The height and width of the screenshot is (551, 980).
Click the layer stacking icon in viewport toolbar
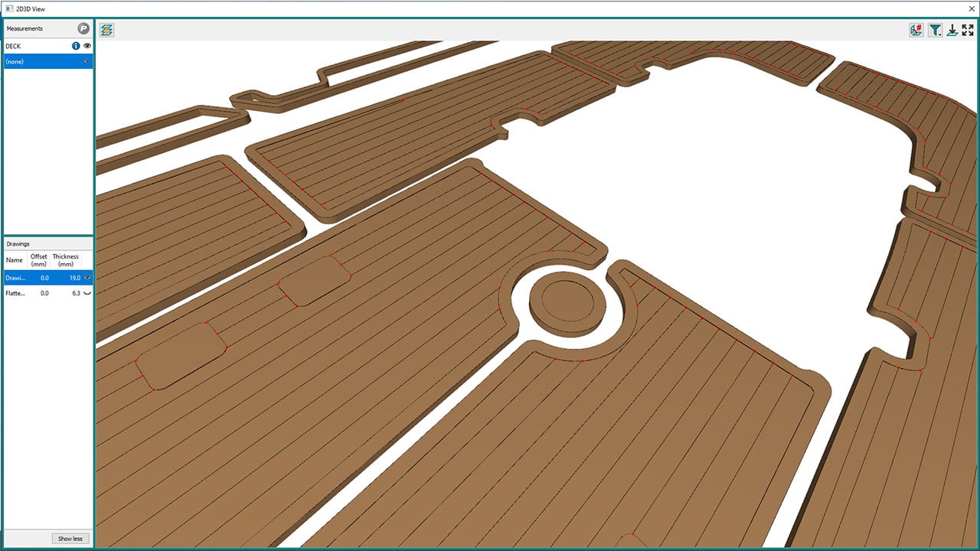[106, 30]
